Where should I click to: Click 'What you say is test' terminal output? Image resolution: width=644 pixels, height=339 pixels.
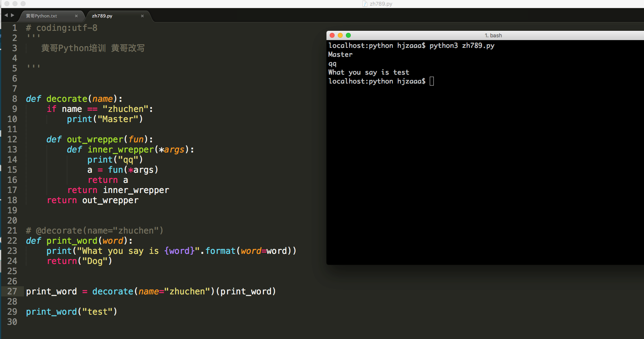click(x=369, y=72)
